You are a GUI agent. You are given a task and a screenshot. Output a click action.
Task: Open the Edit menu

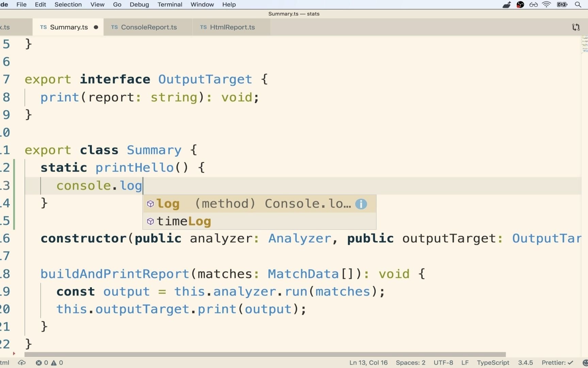[40, 4]
